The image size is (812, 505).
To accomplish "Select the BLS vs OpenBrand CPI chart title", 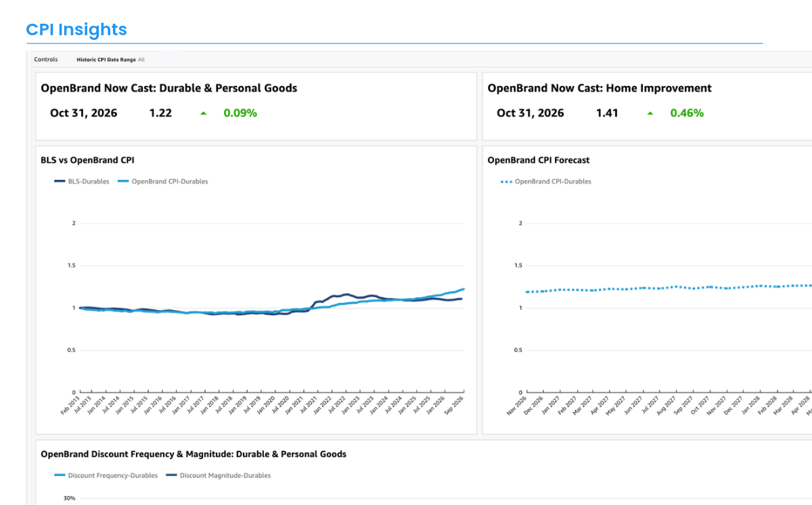I will click(x=87, y=160).
